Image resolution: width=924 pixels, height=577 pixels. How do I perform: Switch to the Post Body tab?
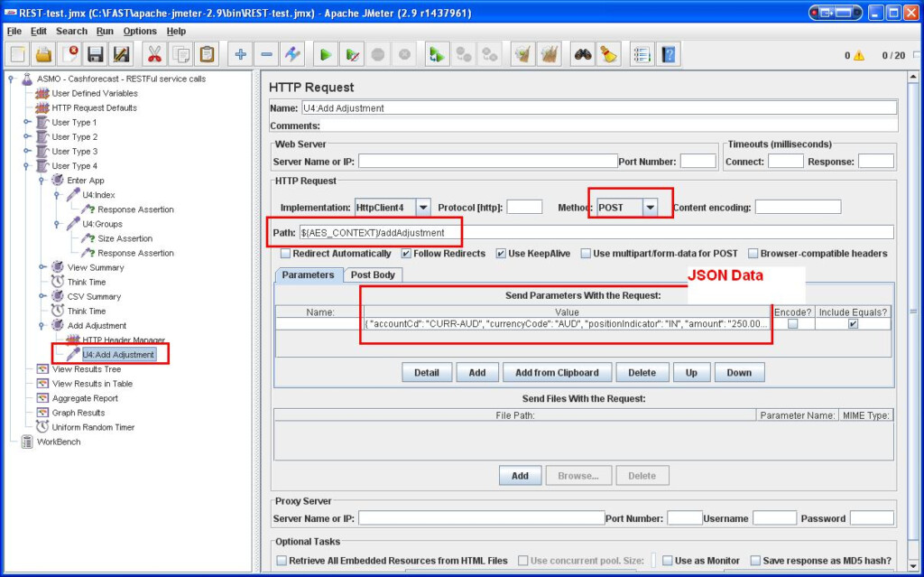tap(373, 275)
